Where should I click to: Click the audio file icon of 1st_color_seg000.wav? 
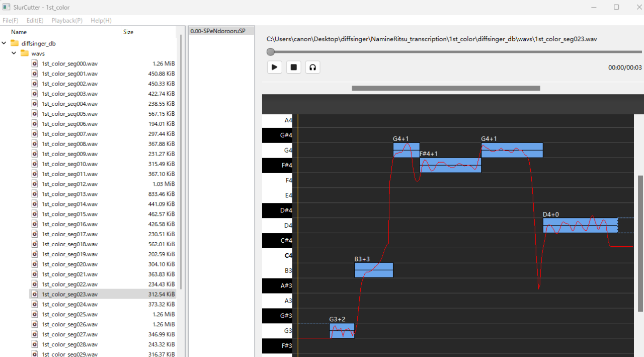(x=35, y=63)
